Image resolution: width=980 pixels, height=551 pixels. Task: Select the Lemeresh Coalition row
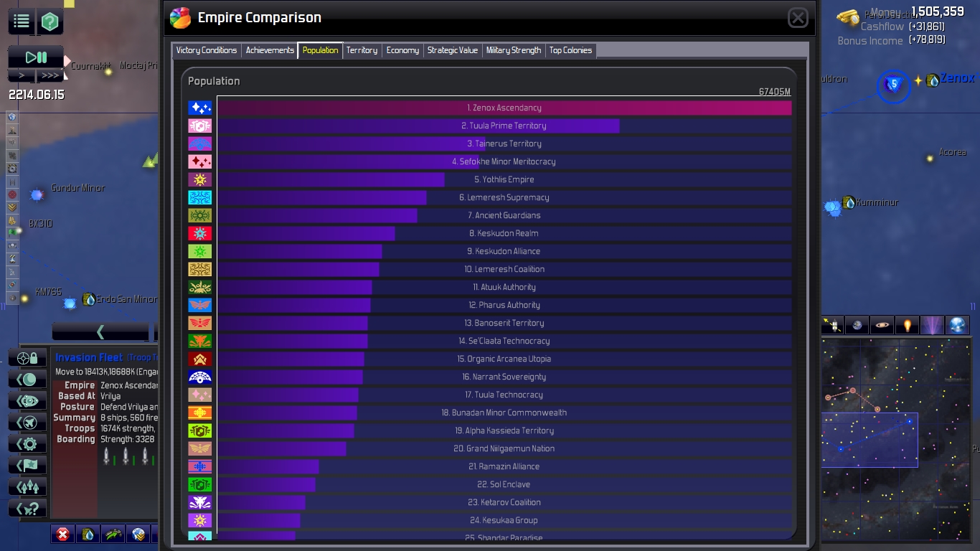click(x=504, y=269)
